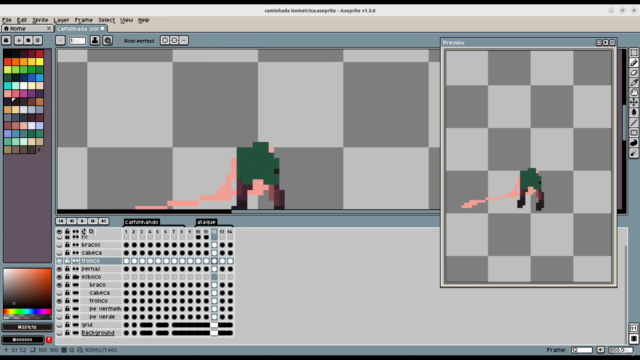
Task: Select the 'pe verde' sketch layer
Action: click(x=102, y=317)
